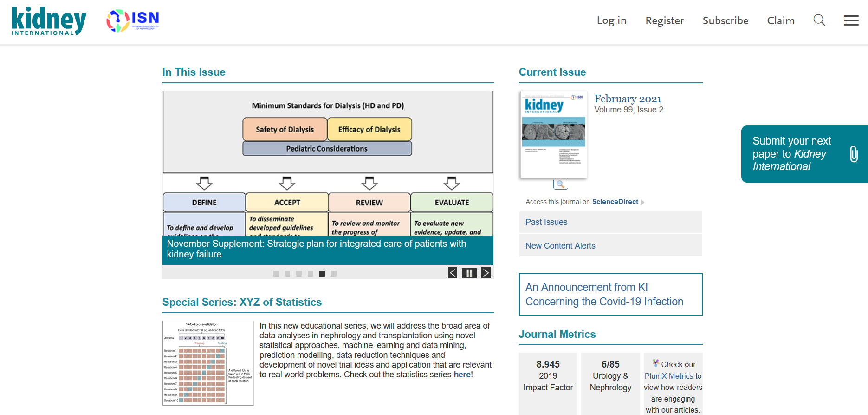
Task: Click the Current Issue heading
Action: tap(552, 72)
